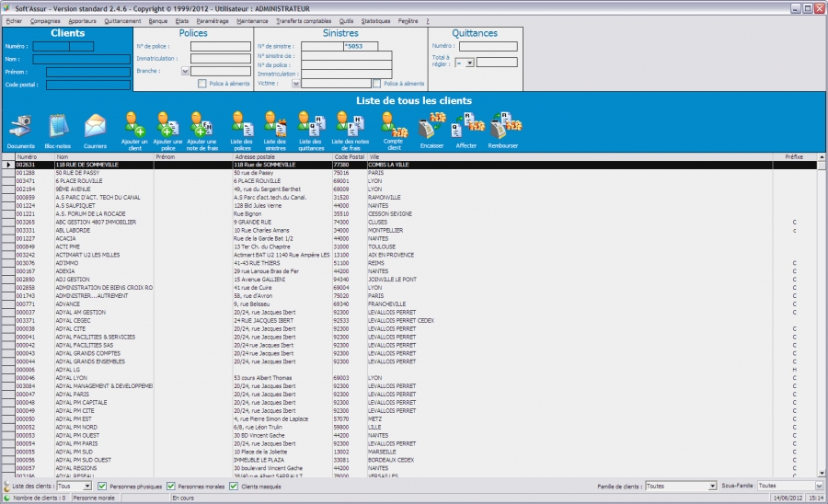Open the Liste des clients 'Tous' dropdown
Image resolution: width=828 pixels, height=504 pixels.
87,486
